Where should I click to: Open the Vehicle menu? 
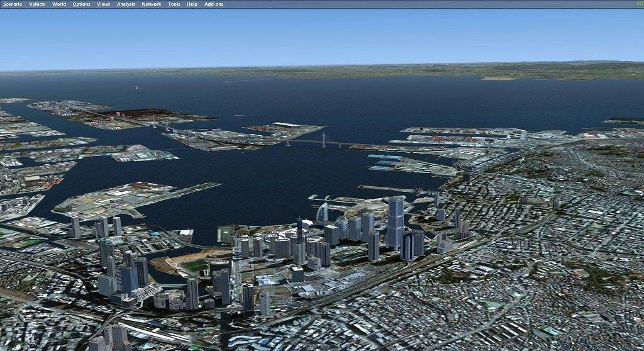tap(37, 4)
